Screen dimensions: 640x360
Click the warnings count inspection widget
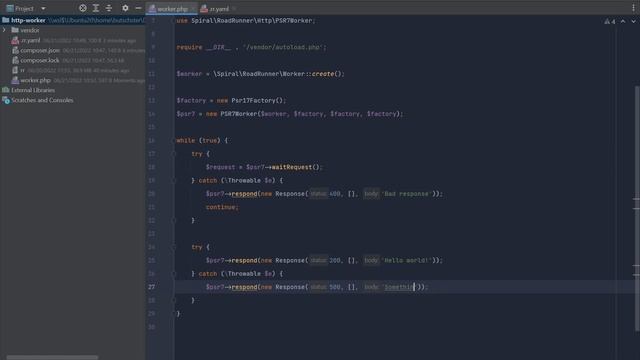point(610,21)
